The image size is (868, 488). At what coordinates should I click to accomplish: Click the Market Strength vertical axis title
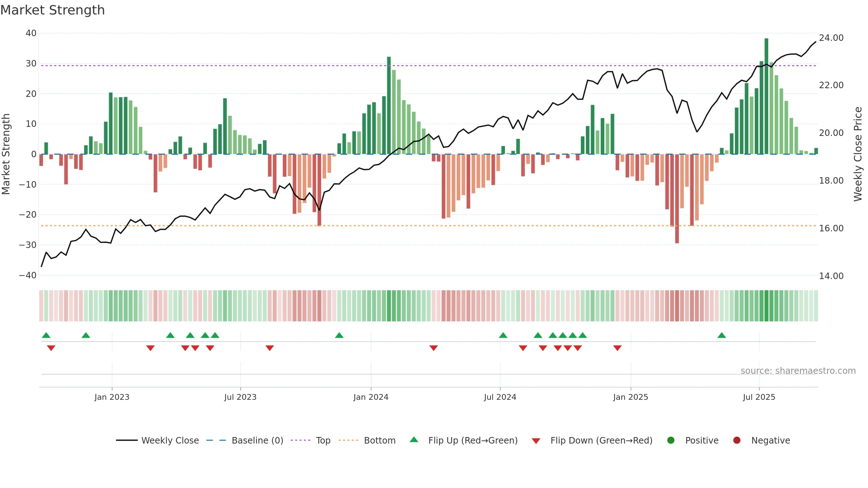6,154
